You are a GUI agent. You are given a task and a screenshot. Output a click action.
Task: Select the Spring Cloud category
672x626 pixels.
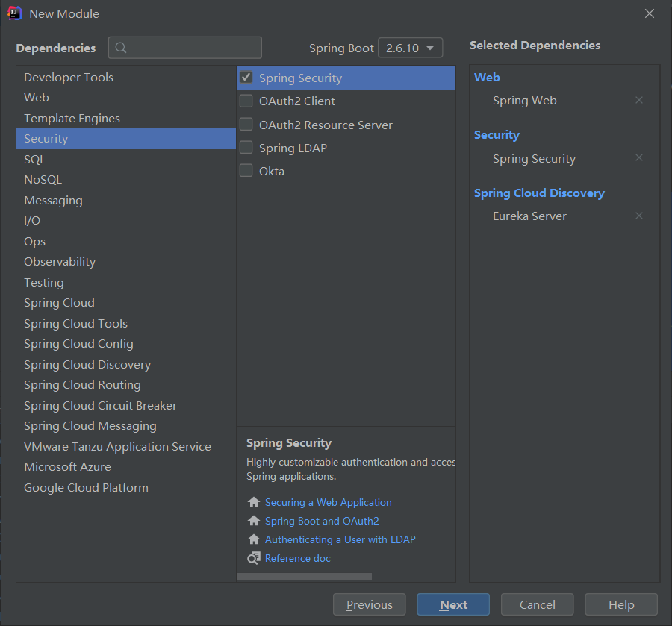(x=126, y=303)
